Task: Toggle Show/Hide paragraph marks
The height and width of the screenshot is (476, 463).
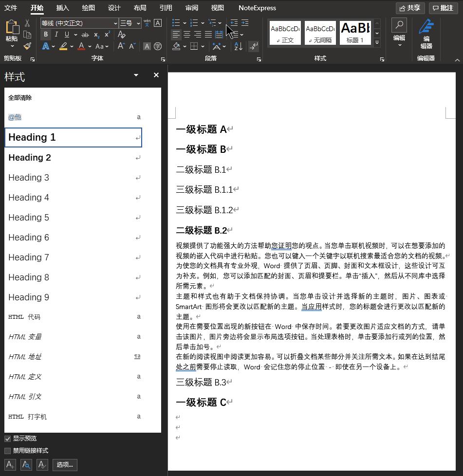Action: [x=254, y=46]
